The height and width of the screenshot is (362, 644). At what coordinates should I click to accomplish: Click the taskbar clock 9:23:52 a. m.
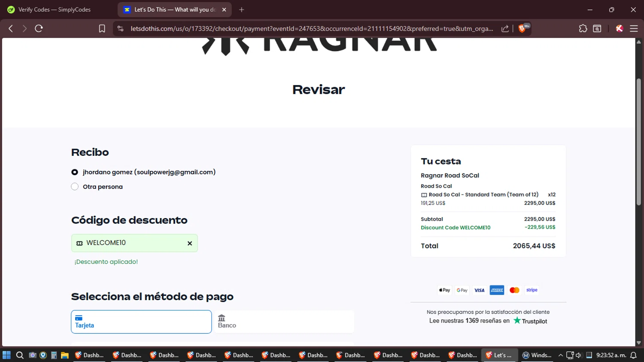pos(611,355)
